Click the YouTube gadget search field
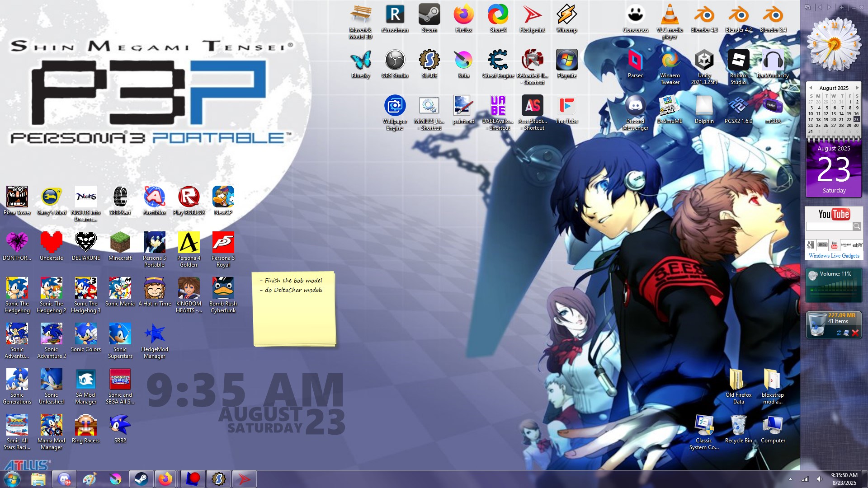The height and width of the screenshot is (488, 868). (829, 226)
